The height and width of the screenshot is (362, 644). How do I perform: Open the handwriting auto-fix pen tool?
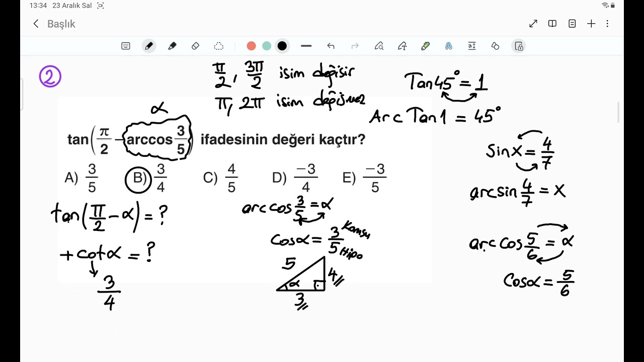(379, 46)
